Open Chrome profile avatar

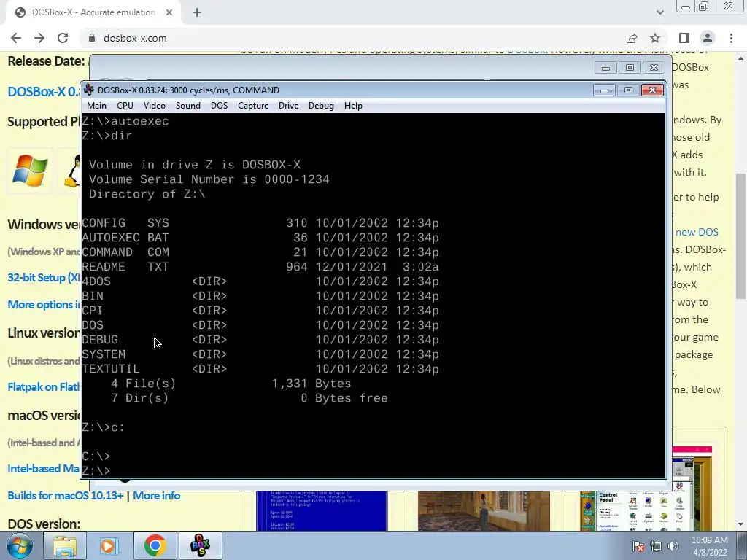[x=708, y=38]
